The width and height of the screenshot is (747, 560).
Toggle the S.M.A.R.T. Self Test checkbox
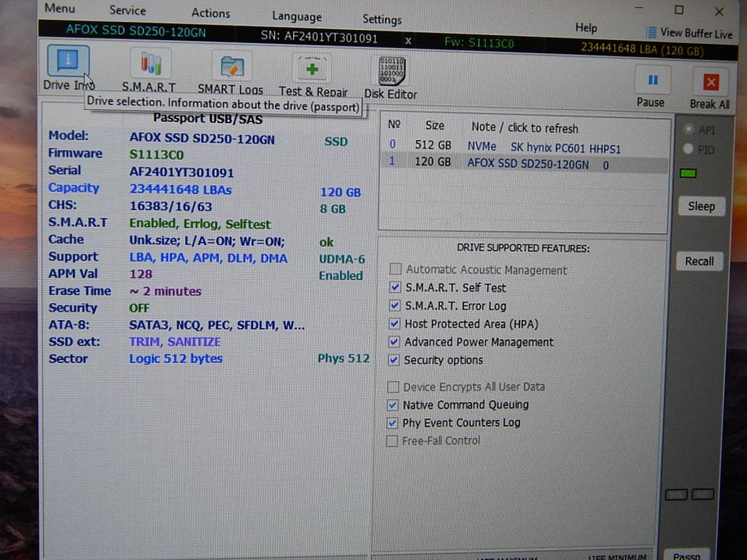coord(395,287)
